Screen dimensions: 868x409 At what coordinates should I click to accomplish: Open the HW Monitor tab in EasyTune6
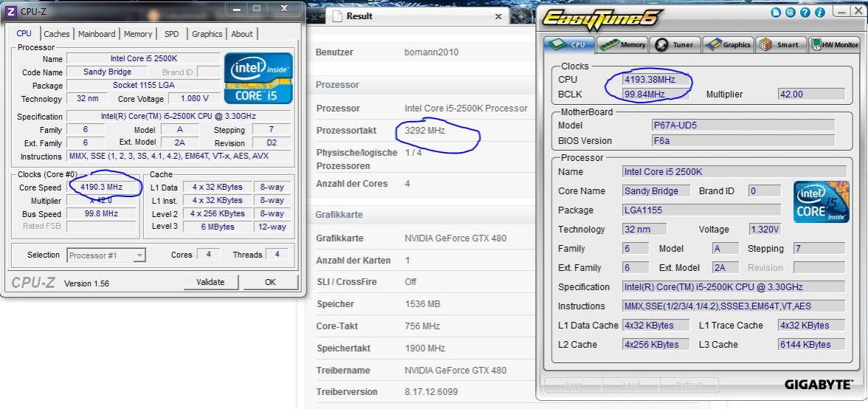(x=834, y=45)
